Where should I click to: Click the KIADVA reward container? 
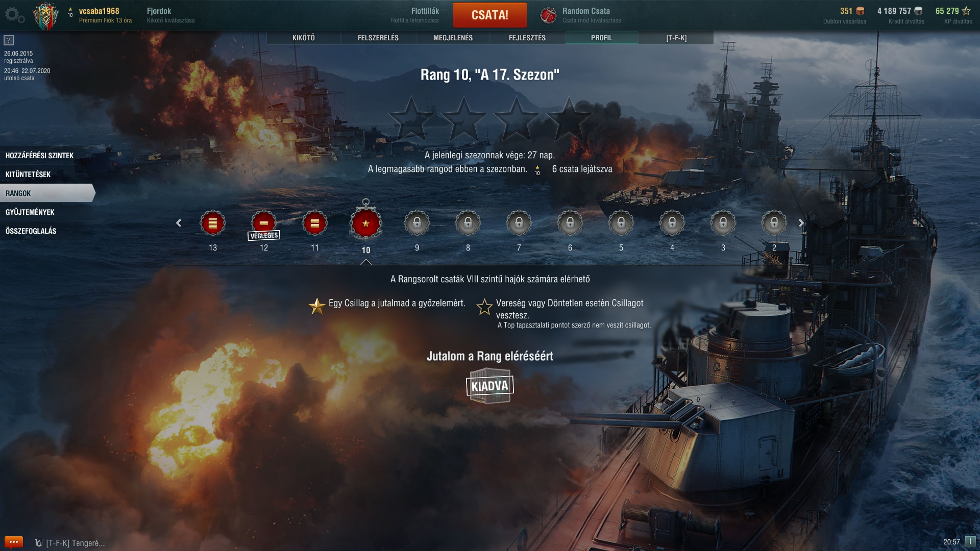click(x=490, y=386)
